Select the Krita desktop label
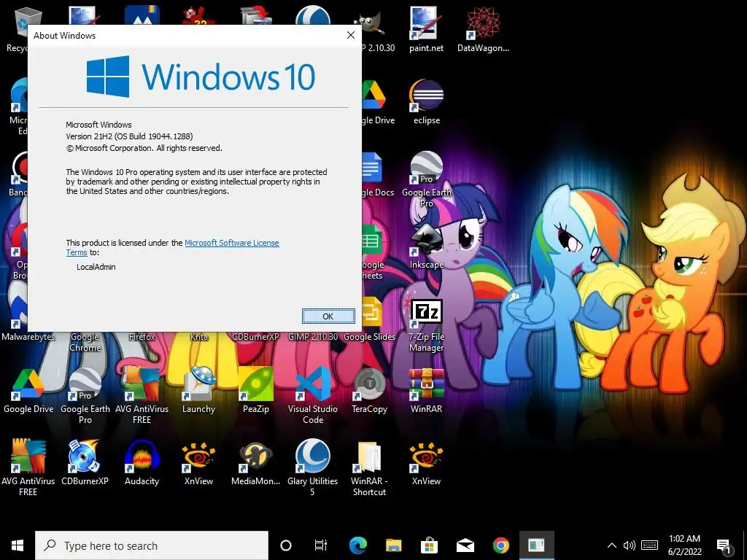Image resolution: width=747 pixels, height=560 pixels. [x=199, y=337]
